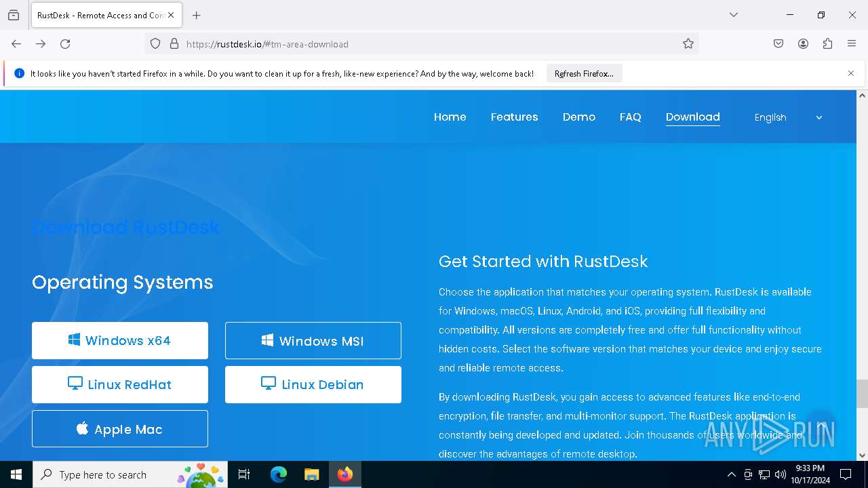Download the Windows MSI installer
868x488 pixels.
[x=313, y=340]
